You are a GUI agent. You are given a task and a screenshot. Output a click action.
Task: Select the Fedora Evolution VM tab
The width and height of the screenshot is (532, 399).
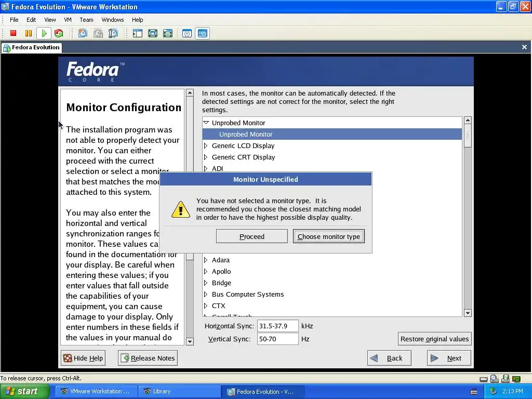[x=32, y=47]
